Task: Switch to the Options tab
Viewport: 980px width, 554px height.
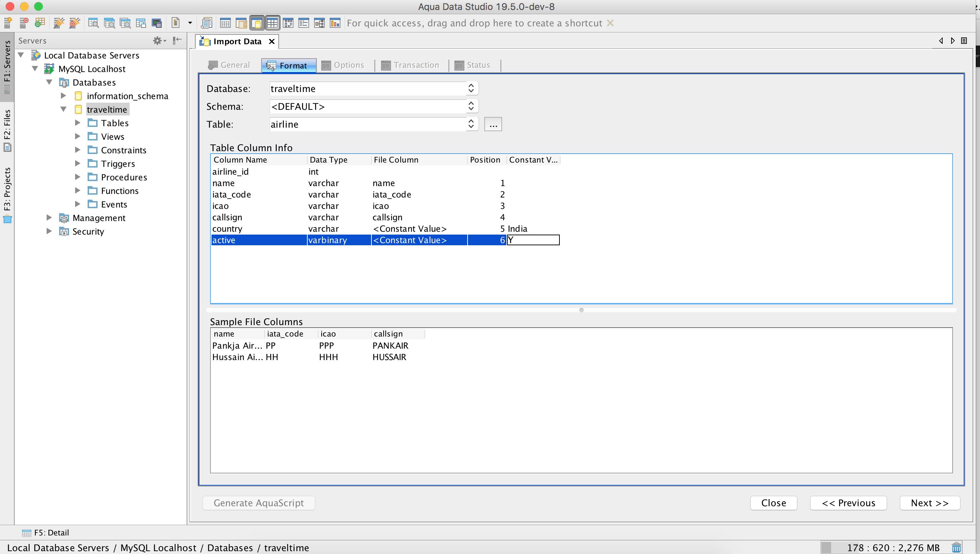Action: [x=343, y=65]
